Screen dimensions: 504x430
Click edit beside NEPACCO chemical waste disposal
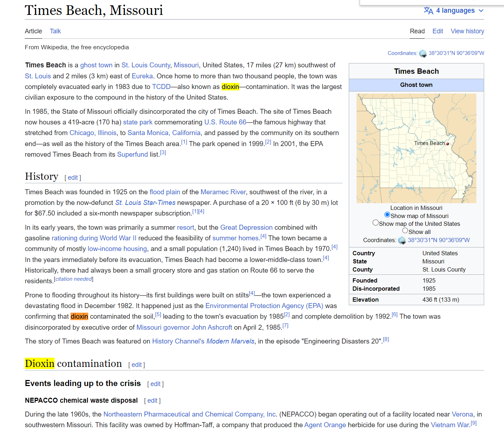click(152, 401)
